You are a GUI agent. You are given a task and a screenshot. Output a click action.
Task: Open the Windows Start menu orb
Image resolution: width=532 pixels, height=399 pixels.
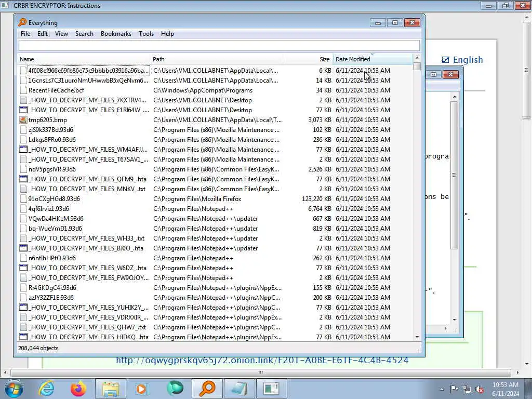14,389
